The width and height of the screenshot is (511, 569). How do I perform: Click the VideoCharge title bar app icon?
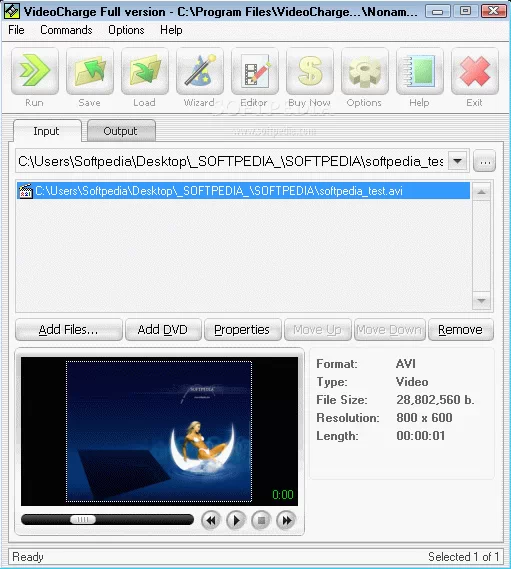(12, 11)
